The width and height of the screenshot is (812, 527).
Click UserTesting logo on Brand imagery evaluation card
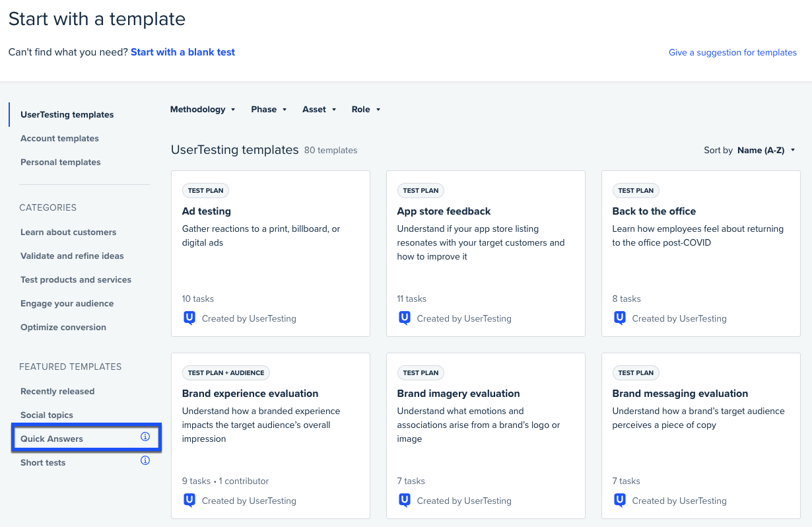click(x=405, y=501)
